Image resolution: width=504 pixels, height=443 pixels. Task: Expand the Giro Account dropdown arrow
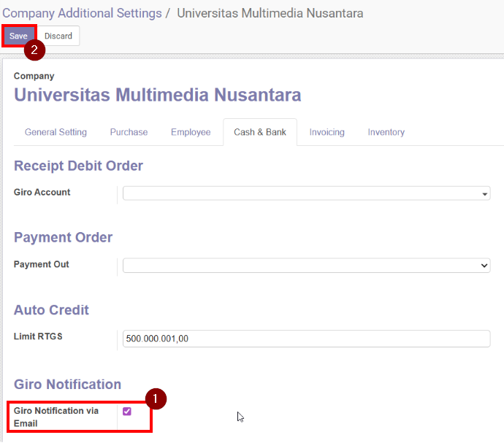tap(485, 194)
